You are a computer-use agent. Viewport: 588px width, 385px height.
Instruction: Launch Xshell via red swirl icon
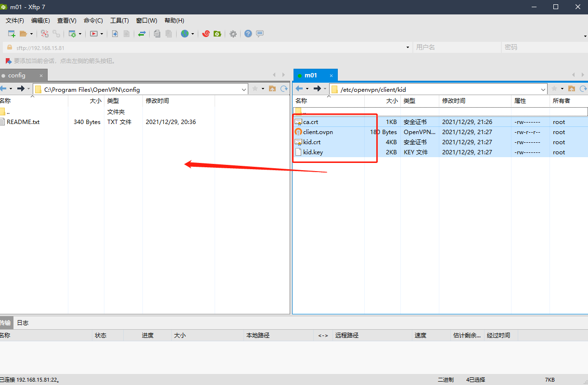206,34
